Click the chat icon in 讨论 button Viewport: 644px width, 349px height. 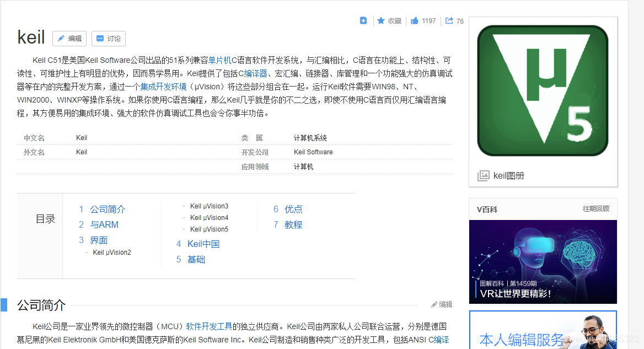(x=100, y=39)
